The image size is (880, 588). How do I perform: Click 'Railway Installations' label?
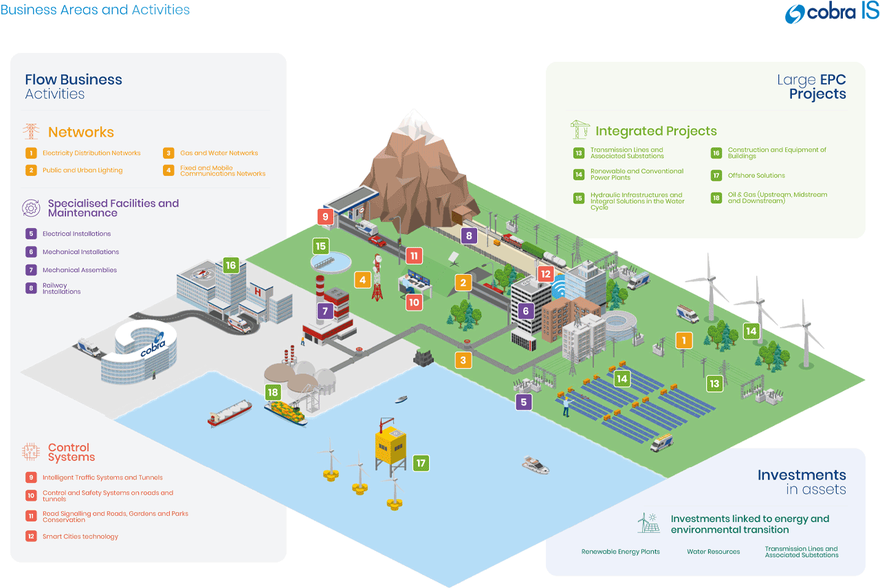62,289
